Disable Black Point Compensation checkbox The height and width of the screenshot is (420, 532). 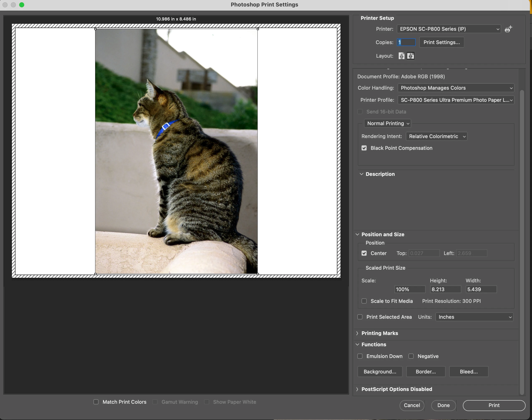coord(364,148)
